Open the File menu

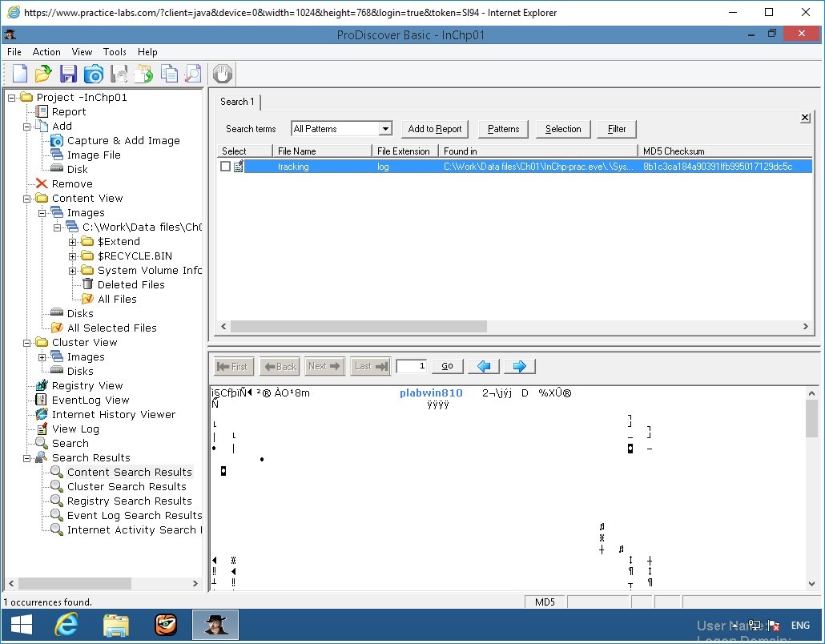click(14, 51)
